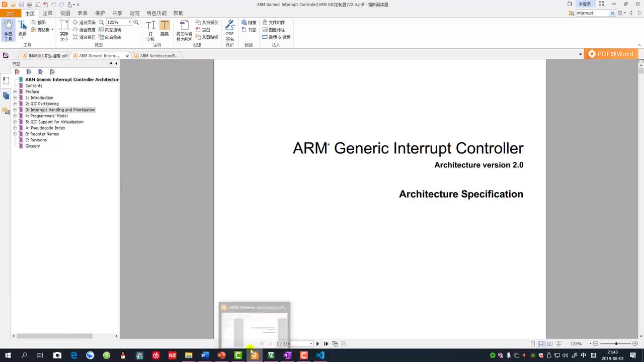The width and height of the screenshot is (644, 362).
Task: Expand the 4: Programmers' Model bookmark
Action: coord(15,116)
